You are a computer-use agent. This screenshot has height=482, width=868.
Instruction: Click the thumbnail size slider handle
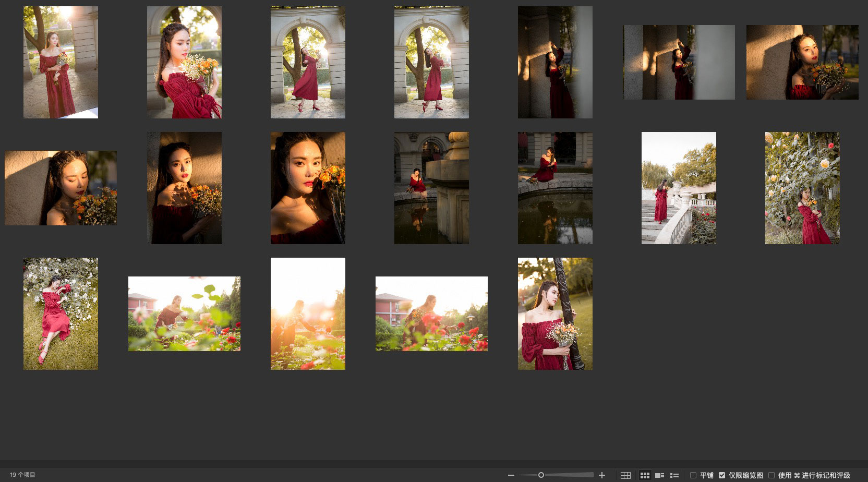click(x=541, y=475)
